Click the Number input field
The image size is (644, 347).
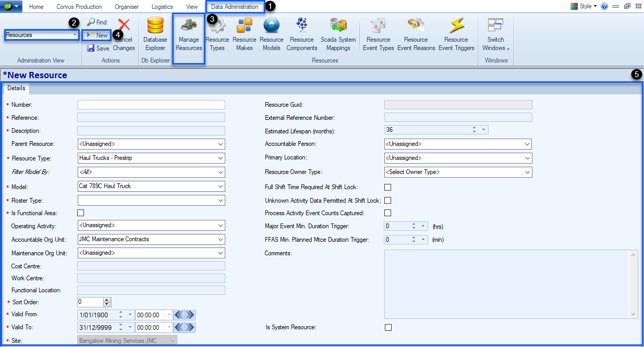pos(151,105)
